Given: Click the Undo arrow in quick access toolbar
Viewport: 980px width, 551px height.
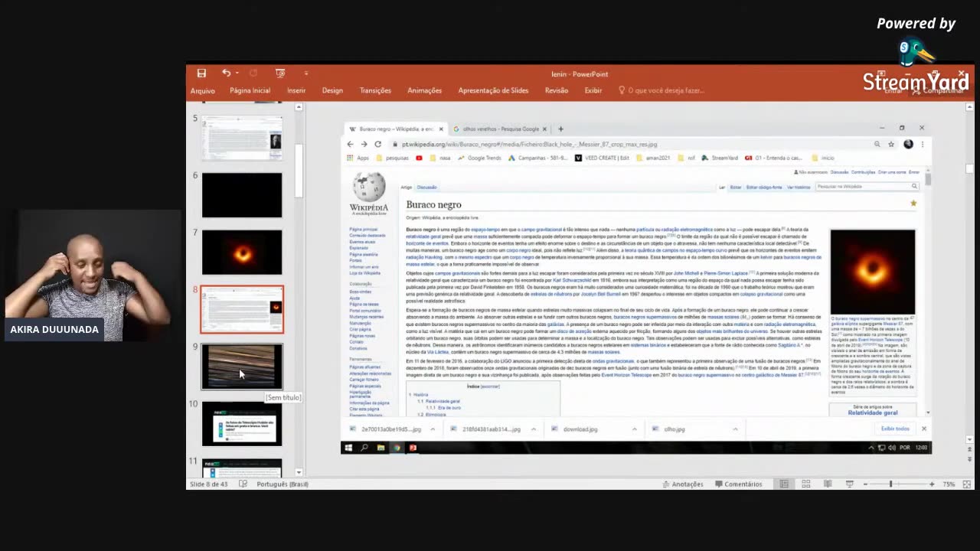Looking at the screenshot, I should [226, 73].
